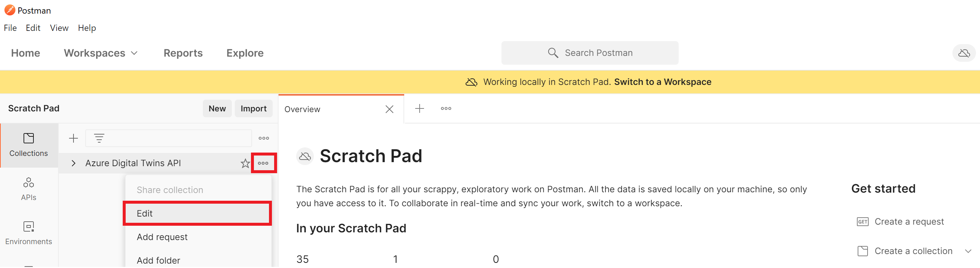Click the cloud icon in yellow banner
980x268 pixels.
(471, 82)
